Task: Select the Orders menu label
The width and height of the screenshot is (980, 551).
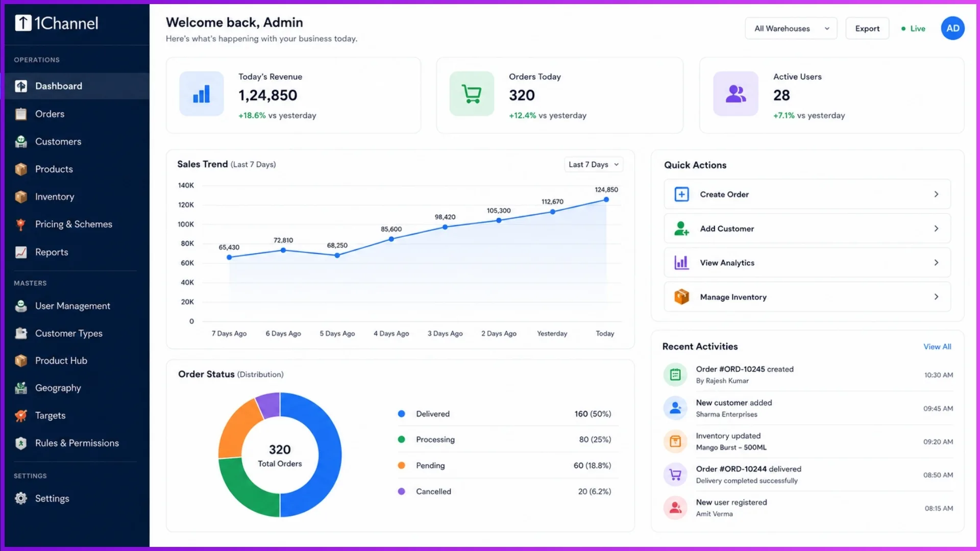Action: (x=50, y=114)
